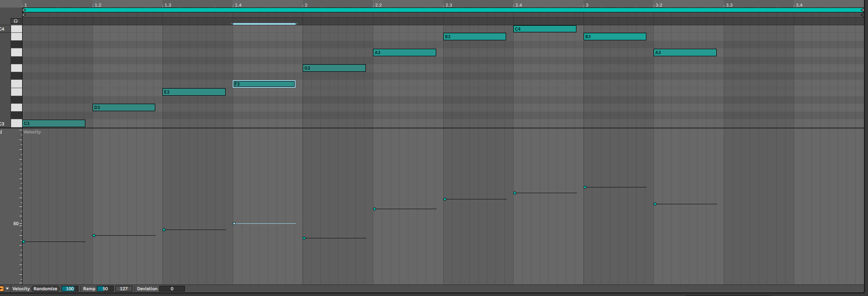Viewport: 868px width, 296px height.
Task: Click the velocity marker of the D3 note
Action: (x=94, y=236)
